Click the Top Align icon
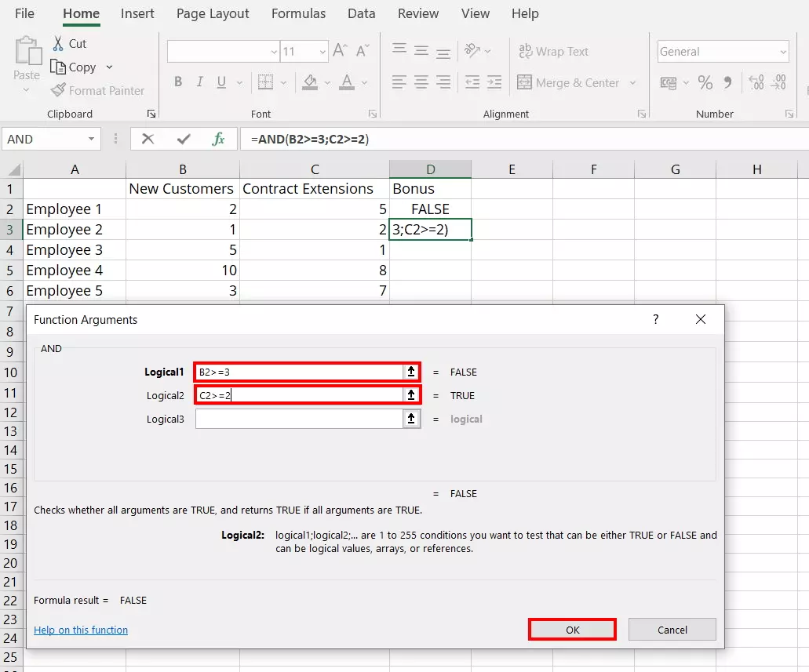Screen dimensions: 809x672 399,49
